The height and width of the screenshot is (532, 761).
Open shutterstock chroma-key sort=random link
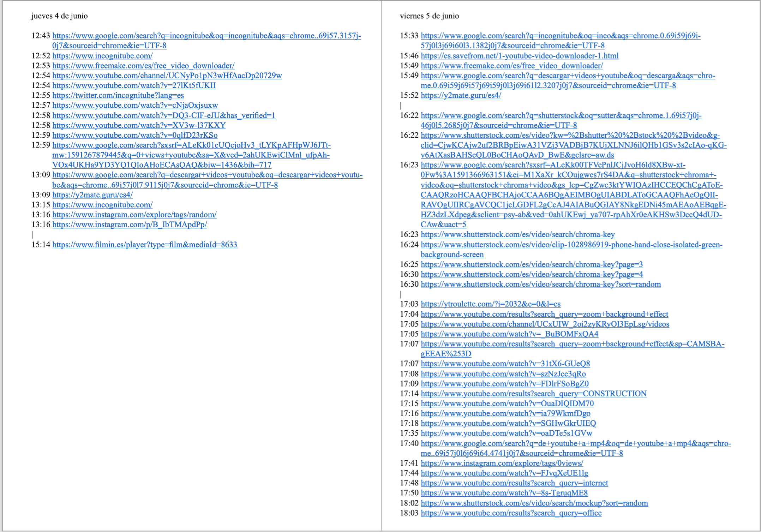point(541,284)
